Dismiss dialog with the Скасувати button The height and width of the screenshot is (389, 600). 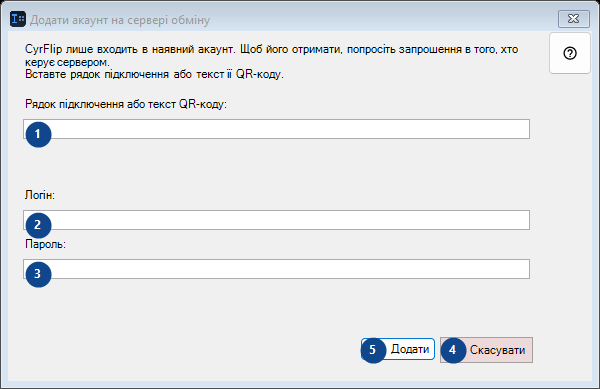[486, 350]
